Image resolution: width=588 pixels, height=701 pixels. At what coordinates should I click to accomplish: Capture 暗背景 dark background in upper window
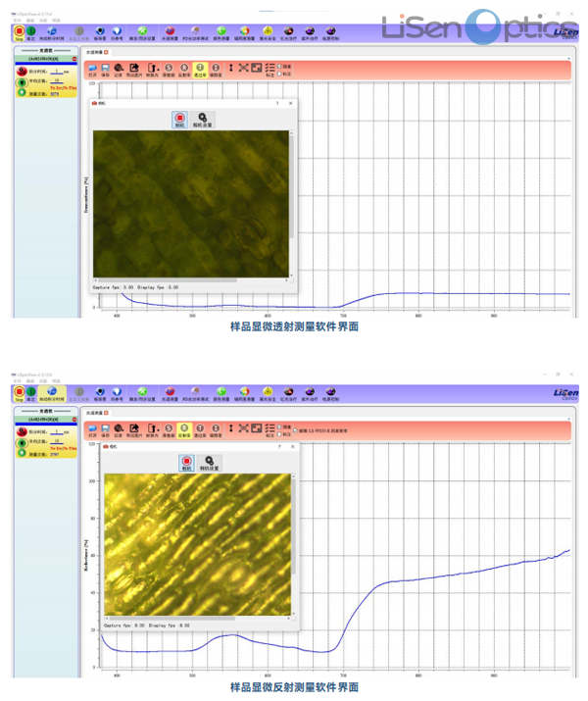(x=100, y=33)
